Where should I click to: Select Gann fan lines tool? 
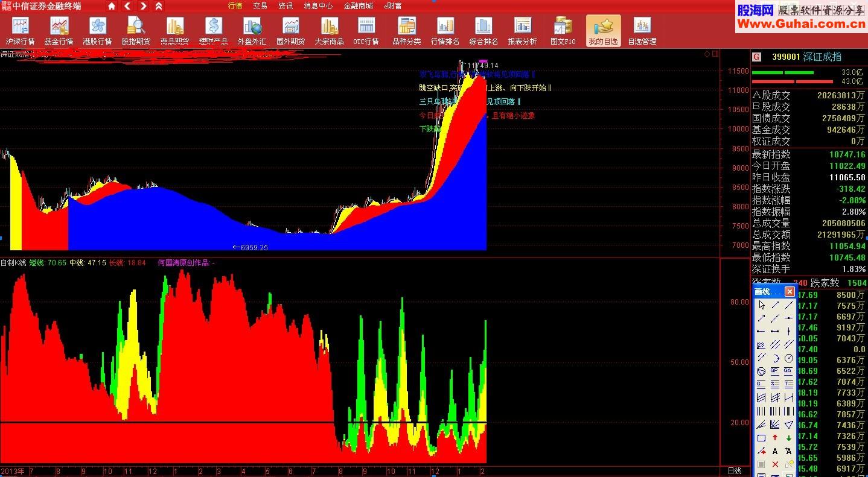[x=775, y=424]
